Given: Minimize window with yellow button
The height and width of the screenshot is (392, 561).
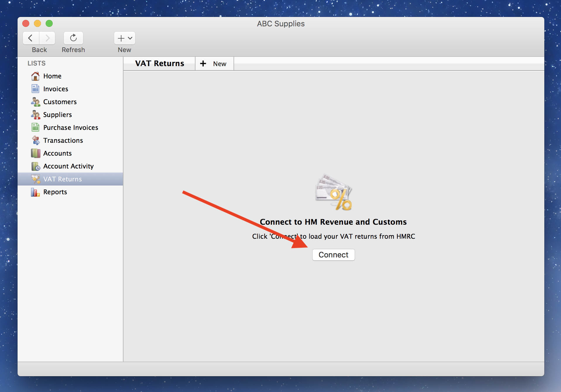Looking at the screenshot, I should click(x=37, y=23).
